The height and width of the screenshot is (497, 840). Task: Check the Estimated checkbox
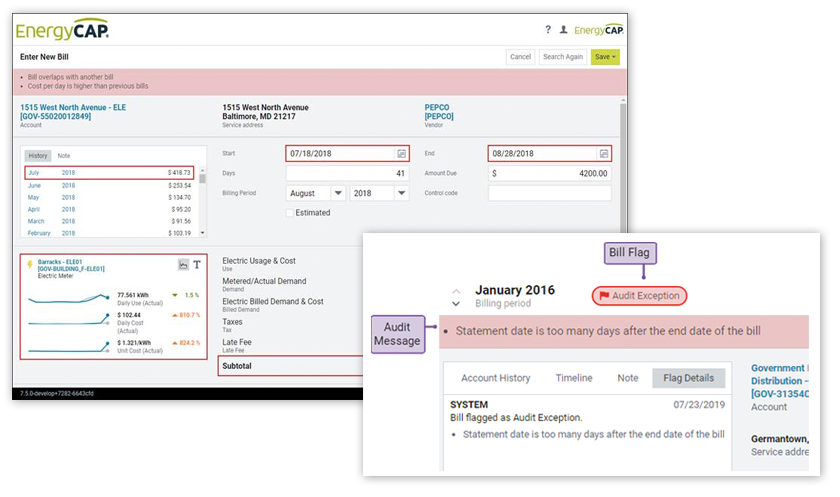pyautogui.click(x=290, y=213)
